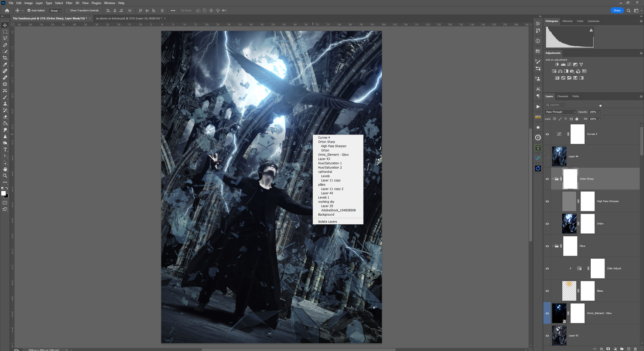Select the Clone Stamp tool

pyautogui.click(x=5, y=104)
